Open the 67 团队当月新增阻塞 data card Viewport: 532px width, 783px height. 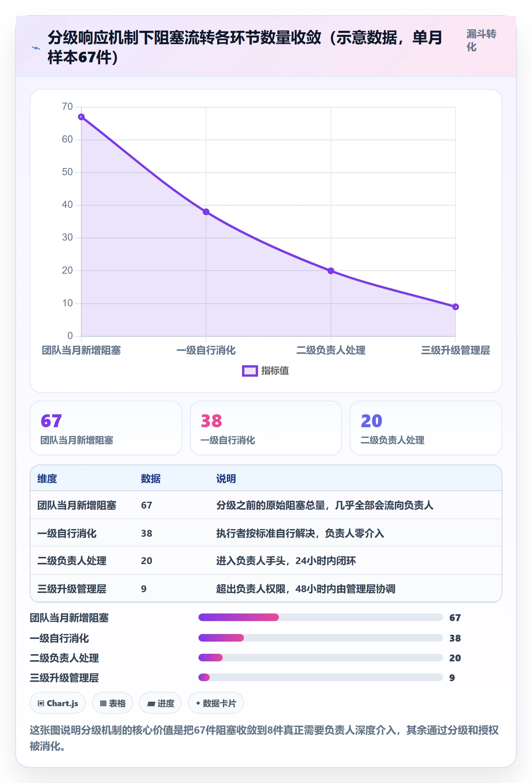tap(106, 428)
